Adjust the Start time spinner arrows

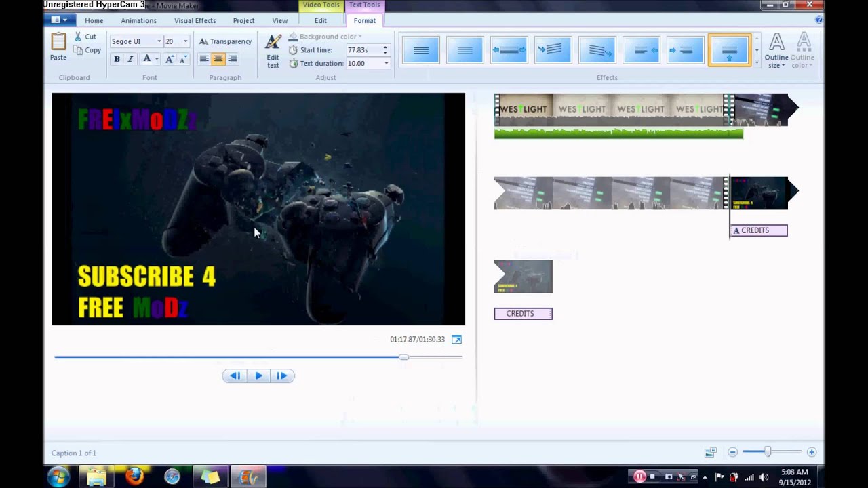(x=385, y=50)
